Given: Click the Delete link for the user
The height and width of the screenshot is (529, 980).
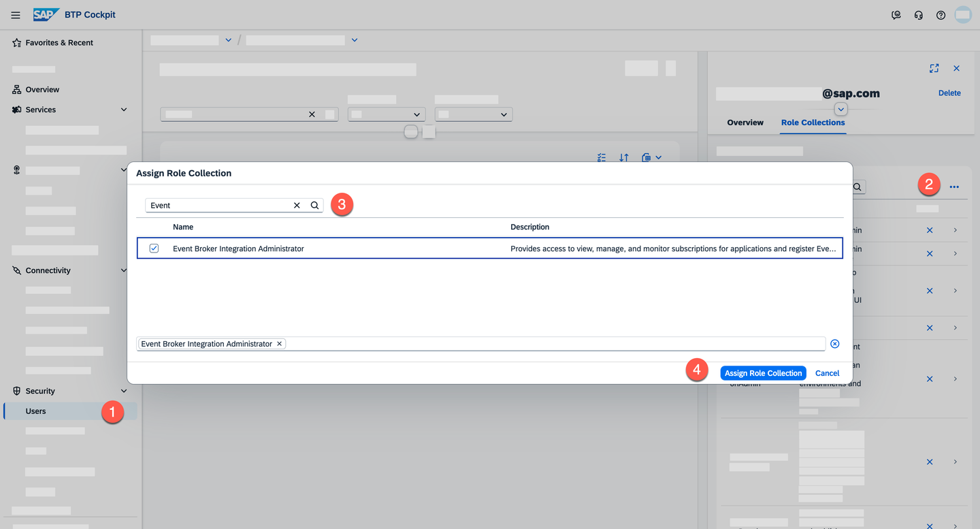Looking at the screenshot, I should (x=949, y=93).
